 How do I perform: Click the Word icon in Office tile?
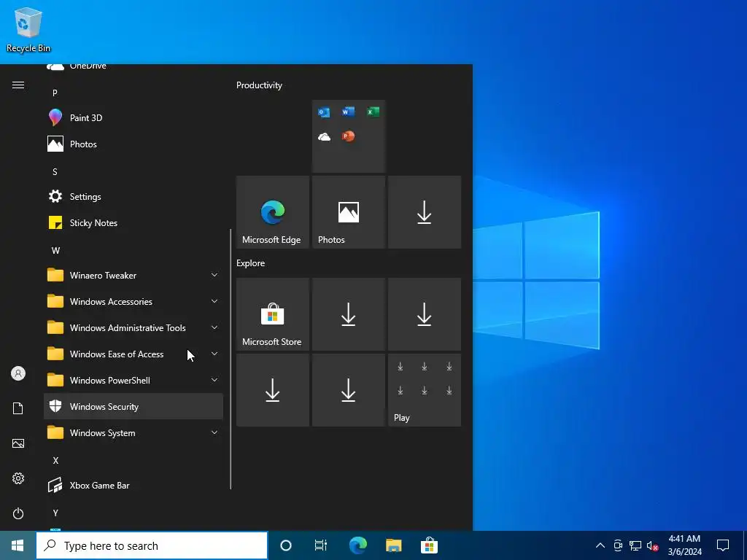348,112
